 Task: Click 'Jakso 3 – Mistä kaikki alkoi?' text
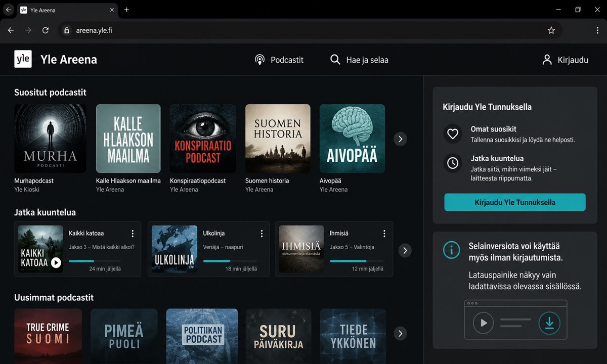(x=102, y=247)
